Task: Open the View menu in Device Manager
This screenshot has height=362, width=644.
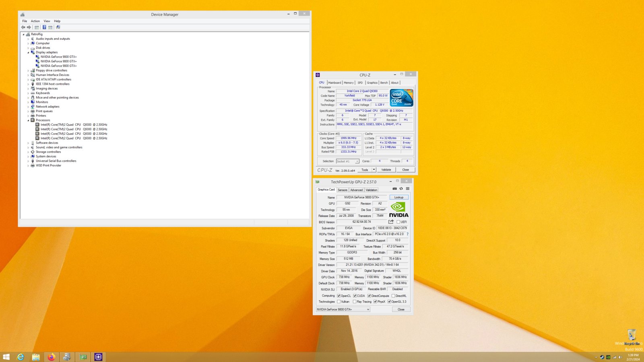Action: (47, 21)
